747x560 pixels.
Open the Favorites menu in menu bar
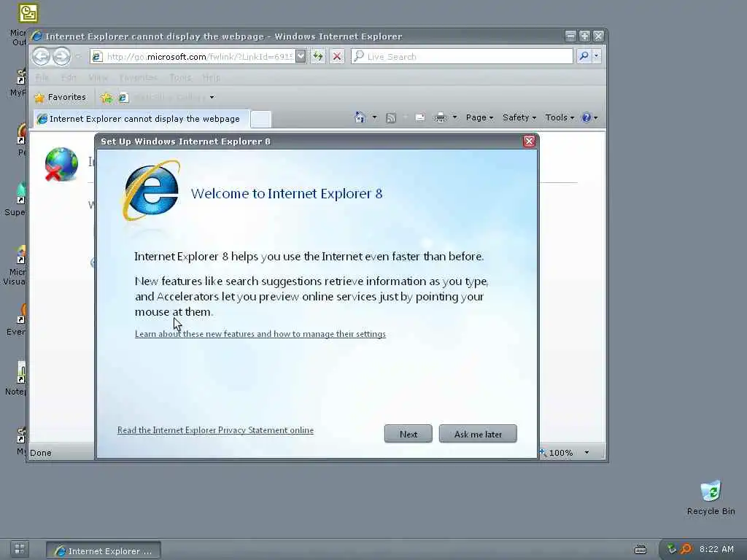[x=138, y=77]
